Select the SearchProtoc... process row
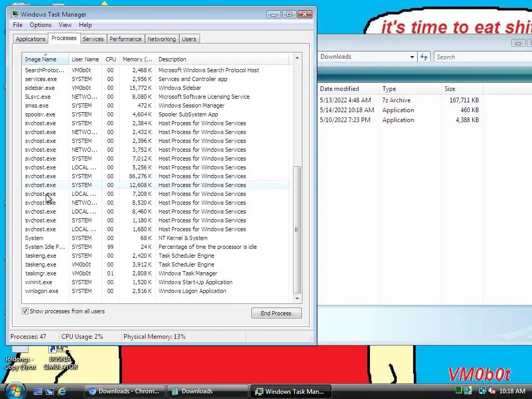The width and height of the screenshot is (532, 399). pos(155,70)
